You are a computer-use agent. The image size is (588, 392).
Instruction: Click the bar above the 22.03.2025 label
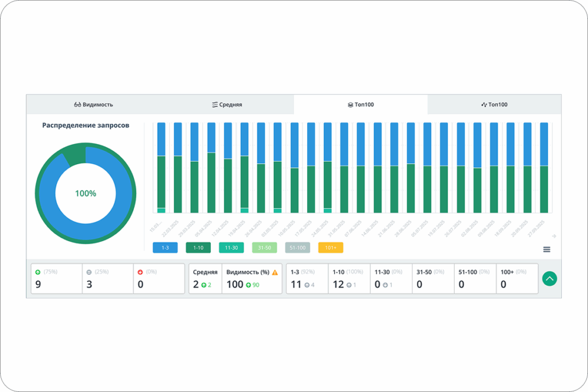tap(178, 168)
